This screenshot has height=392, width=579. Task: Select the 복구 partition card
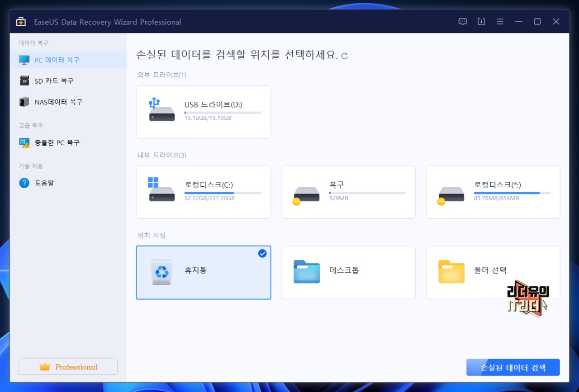[x=348, y=192]
